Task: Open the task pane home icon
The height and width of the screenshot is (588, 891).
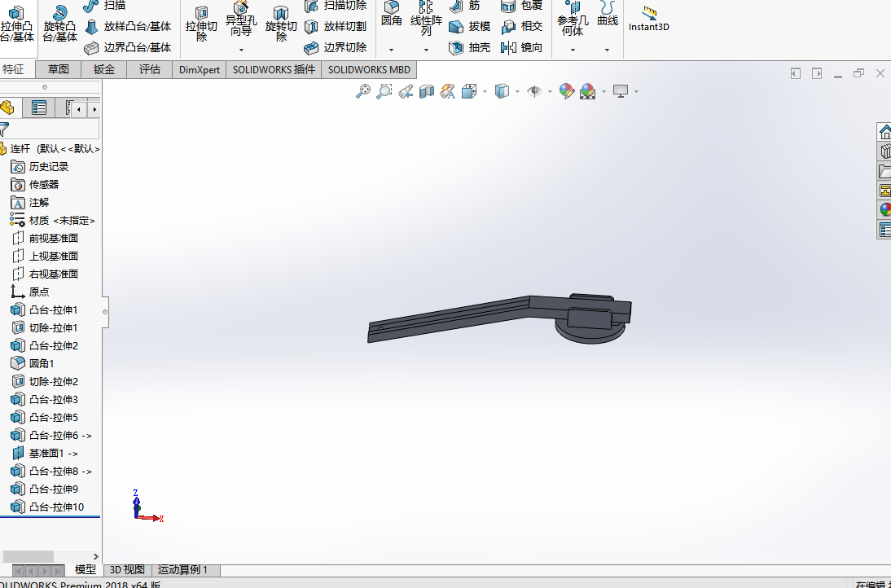Action: (x=885, y=133)
